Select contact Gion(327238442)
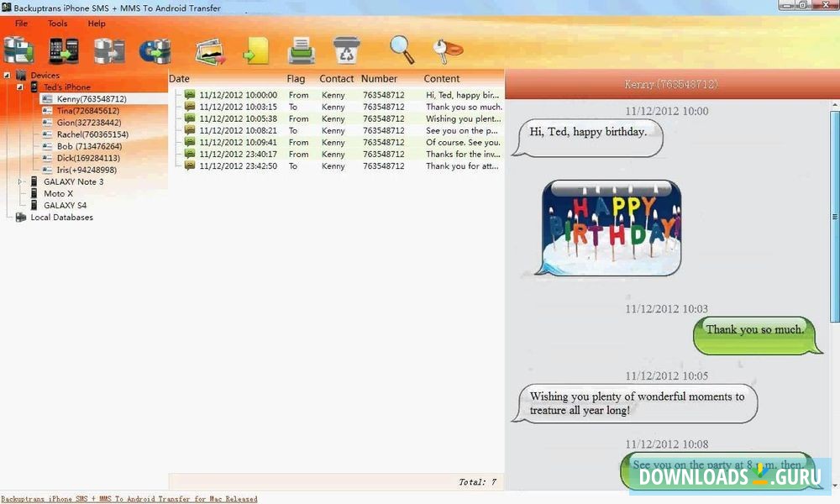This screenshot has width=840, height=504. 89,123
